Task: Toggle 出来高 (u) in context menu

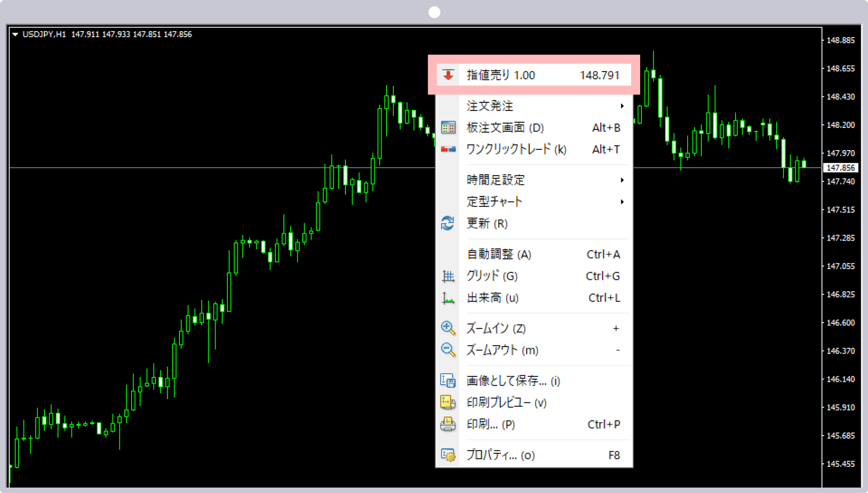Action: click(534, 298)
